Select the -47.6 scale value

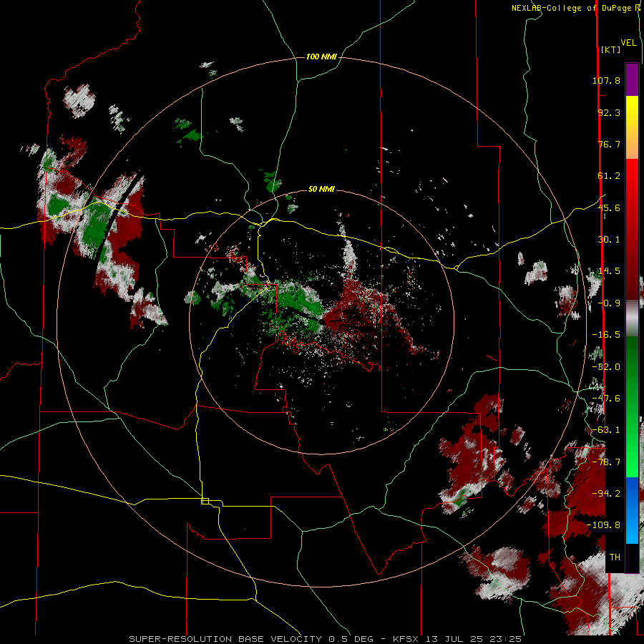click(606, 399)
